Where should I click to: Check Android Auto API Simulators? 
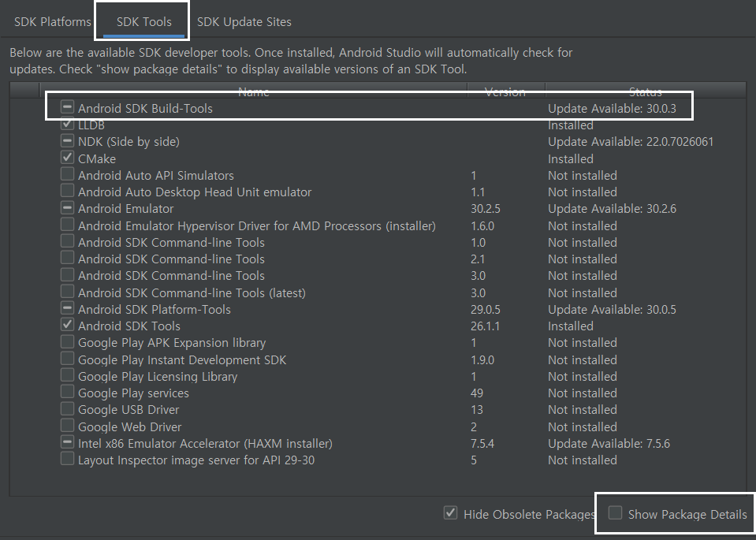pyautogui.click(x=67, y=174)
